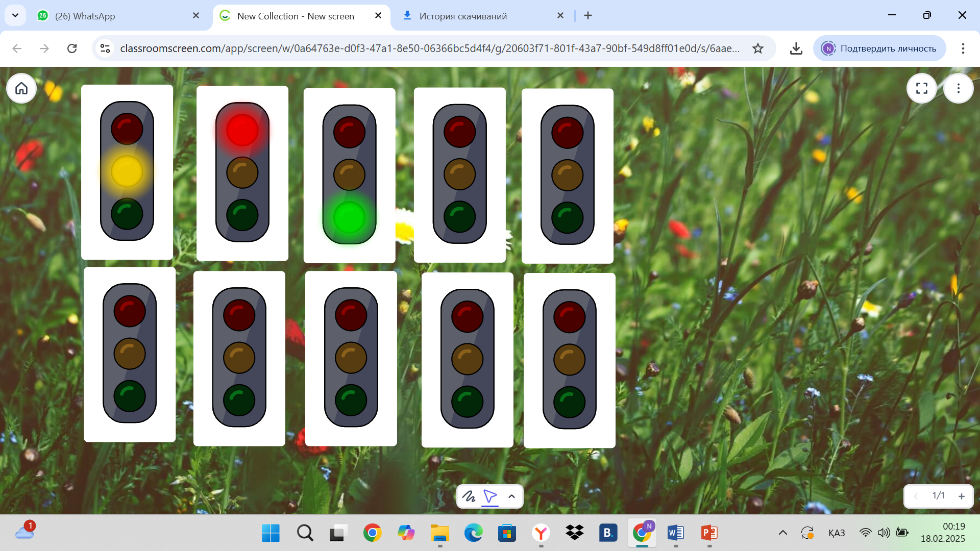Turn on red light of first traffic light
This screenshot has width=980, height=551.
pyautogui.click(x=127, y=129)
